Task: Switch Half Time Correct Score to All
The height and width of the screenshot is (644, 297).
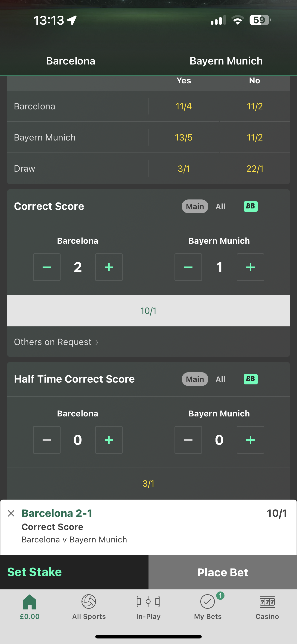Action: click(220, 379)
